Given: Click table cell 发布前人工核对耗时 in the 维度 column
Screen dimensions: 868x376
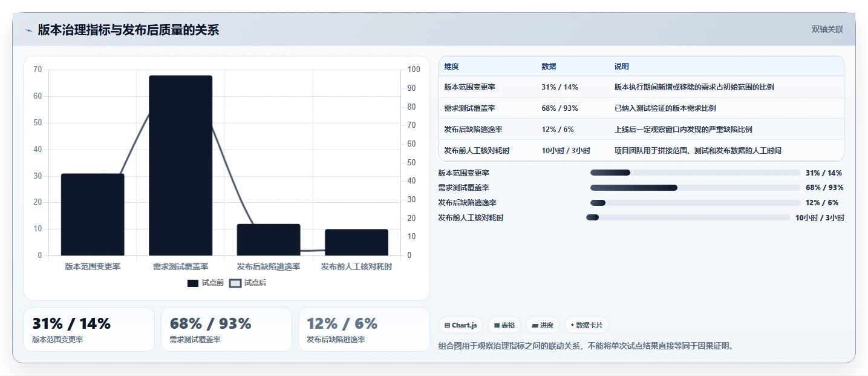Looking at the screenshot, I should 477,151.
